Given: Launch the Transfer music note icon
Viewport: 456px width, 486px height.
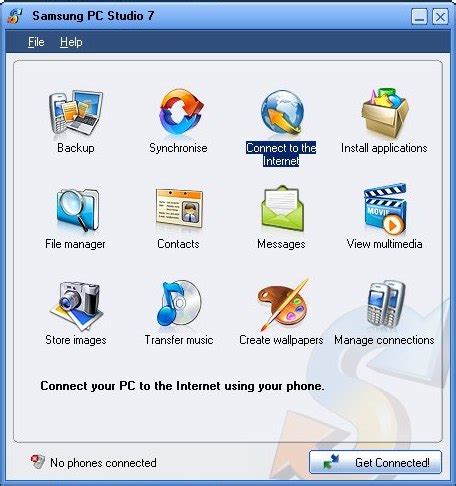Looking at the screenshot, I should click(179, 304).
